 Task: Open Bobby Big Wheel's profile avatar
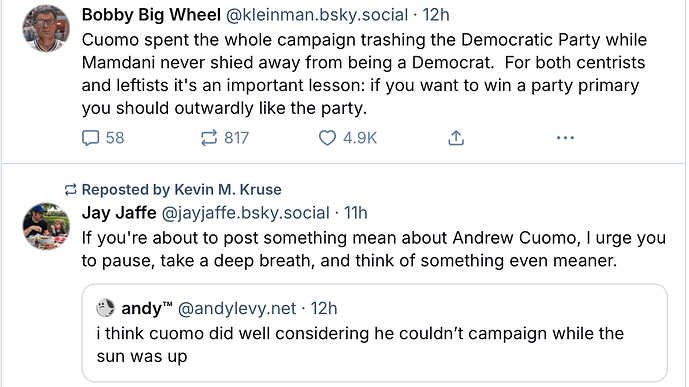point(46,28)
